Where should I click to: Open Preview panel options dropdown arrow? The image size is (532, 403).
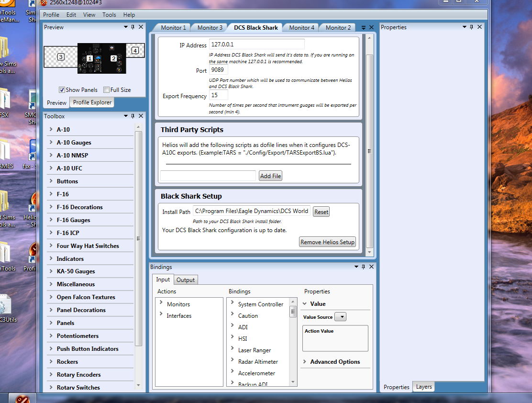[x=125, y=27]
